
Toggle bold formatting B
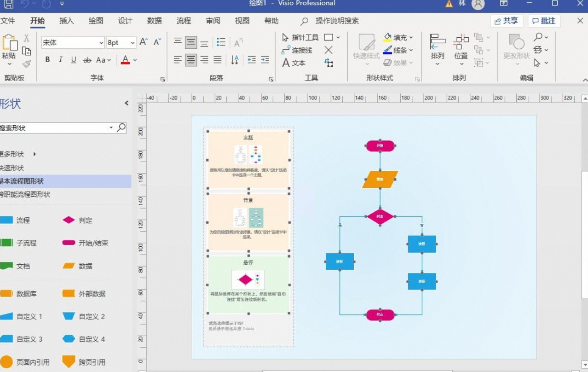click(47, 60)
